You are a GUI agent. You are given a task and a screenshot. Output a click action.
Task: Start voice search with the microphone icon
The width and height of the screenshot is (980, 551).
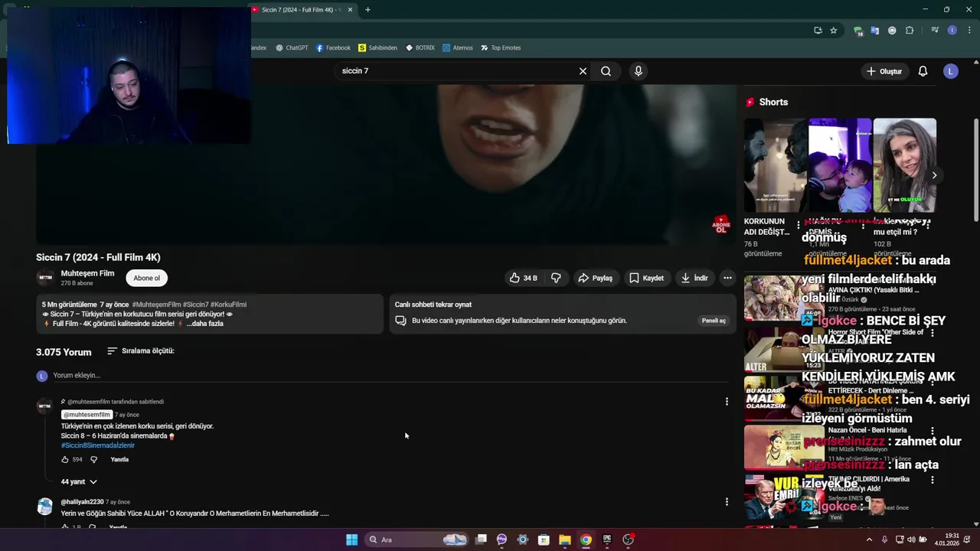point(639,71)
